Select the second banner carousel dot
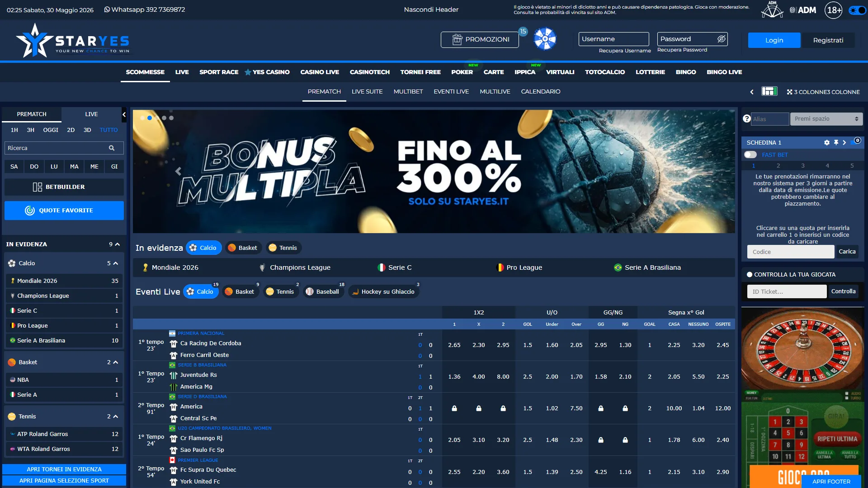Screen dimensions: 868x488 pos(150,118)
